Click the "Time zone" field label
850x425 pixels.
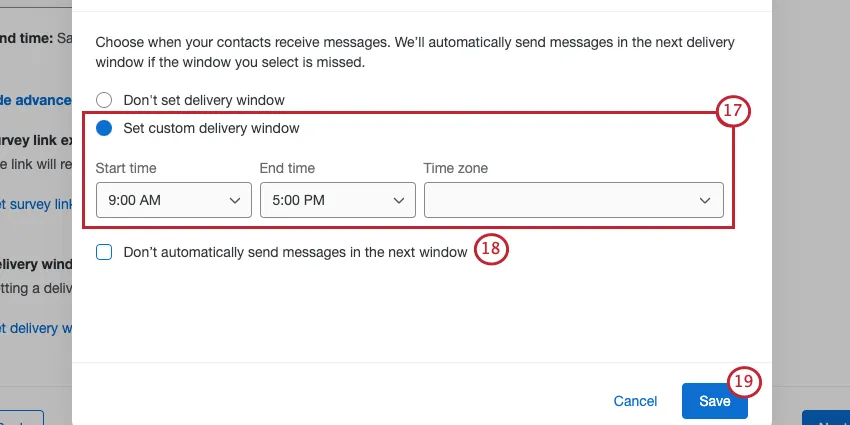point(455,168)
